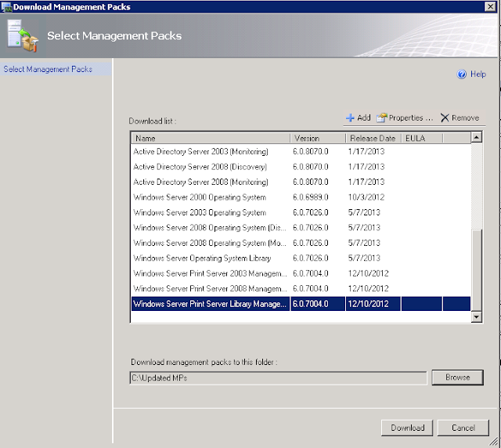Close the Download Management Packs dialog
This screenshot has height=448, width=501.
tap(490, 6)
